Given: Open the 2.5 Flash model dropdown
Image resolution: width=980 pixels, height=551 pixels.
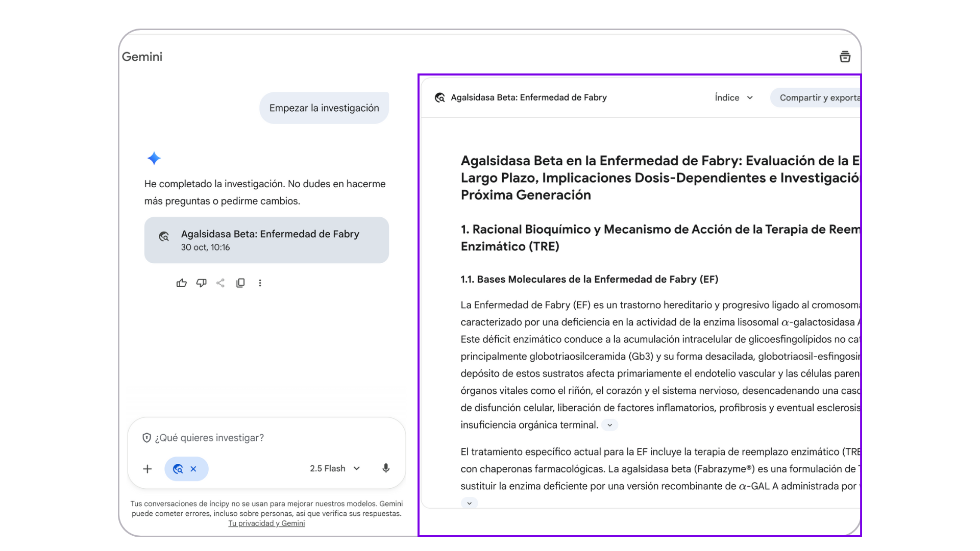Looking at the screenshot, I should [x=335, y=468].
